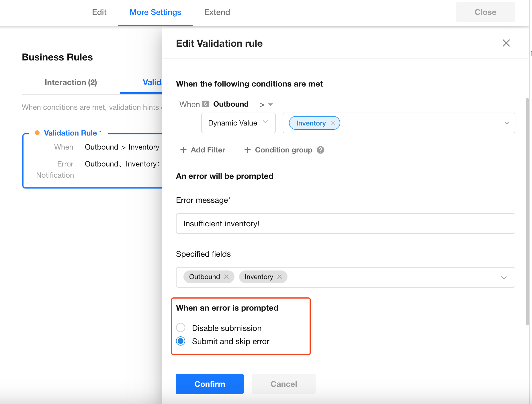
Task: Confirm the validation rule
Action: pos(210,384)
